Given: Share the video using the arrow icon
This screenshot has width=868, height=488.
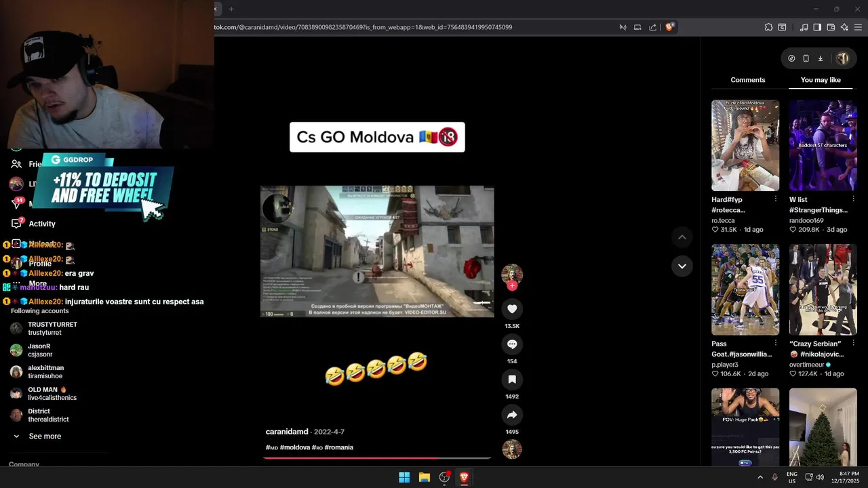Looking at the screenshot, I should [512, 415].
